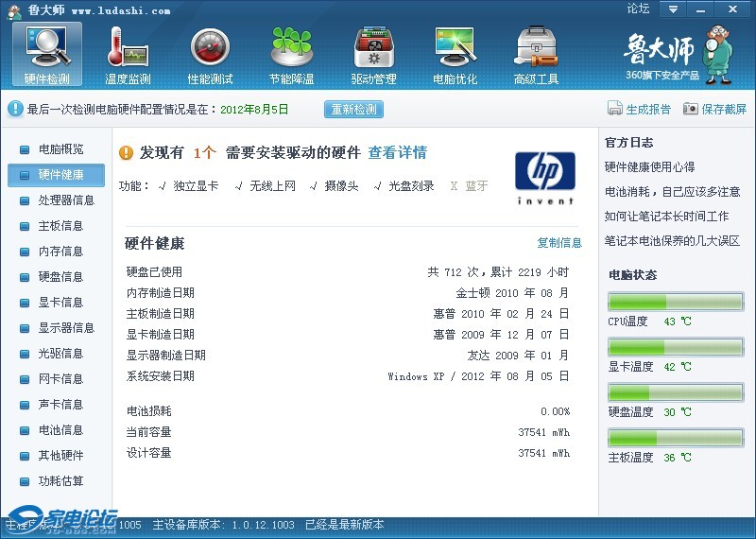The image size is (756, 539).
Task: Click the CPU温度 progress bar
Action: click(x=676, y=302)
